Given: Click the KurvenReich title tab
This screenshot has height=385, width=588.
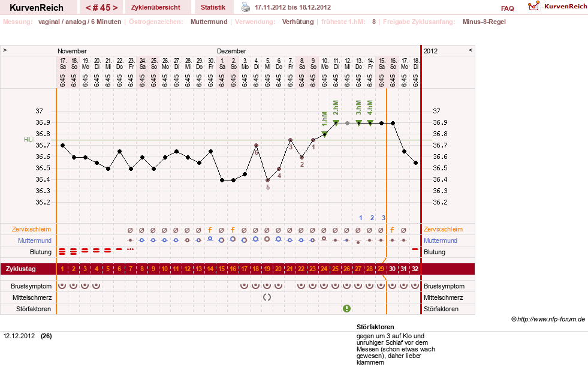Looking at the screenshot, I should (37, 8).
